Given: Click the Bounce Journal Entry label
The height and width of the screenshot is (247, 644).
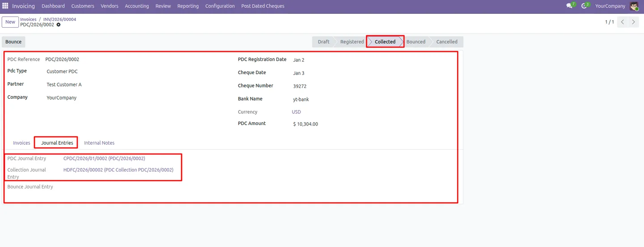Looking at the screenshot, I should [x=30, y=187].
